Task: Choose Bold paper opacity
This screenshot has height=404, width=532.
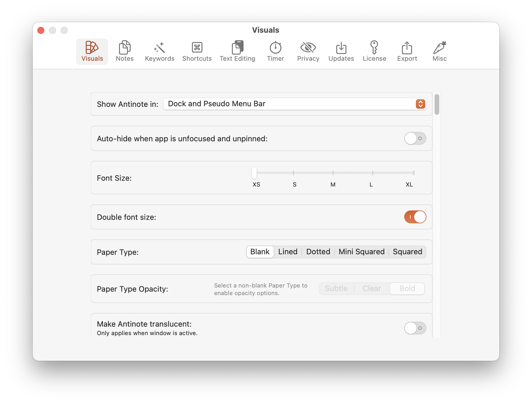Action: coord(407,288)
